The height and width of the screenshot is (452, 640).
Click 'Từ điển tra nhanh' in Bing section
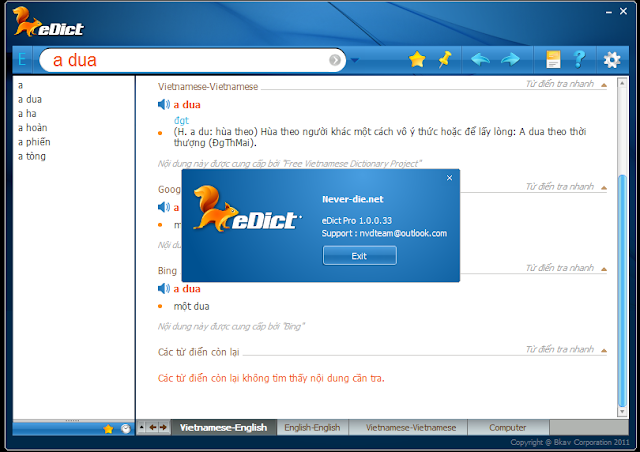click(x=560, y=268)
